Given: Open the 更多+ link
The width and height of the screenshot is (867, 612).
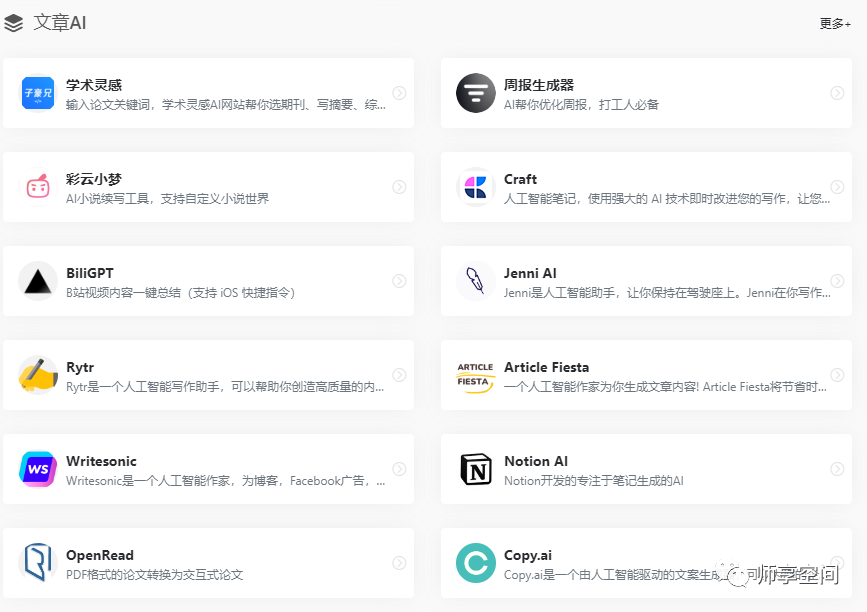Looking at the screenshot, I should click(835, 23).
